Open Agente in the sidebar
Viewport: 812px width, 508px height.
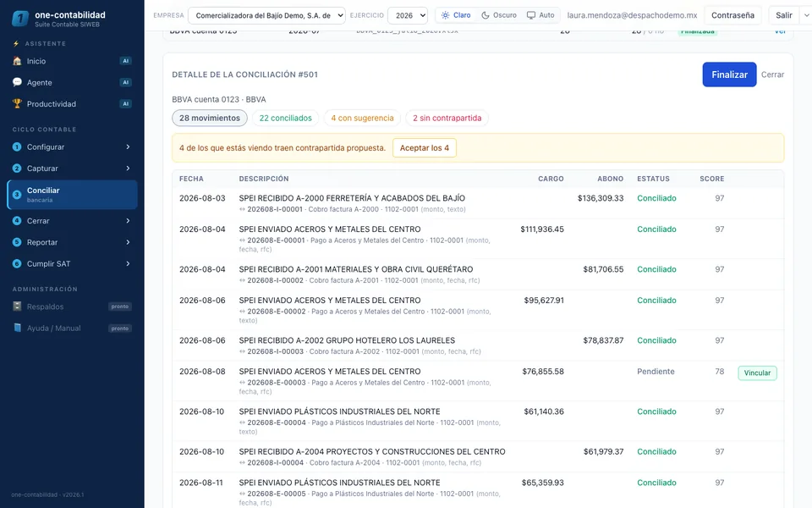(72, 82)
